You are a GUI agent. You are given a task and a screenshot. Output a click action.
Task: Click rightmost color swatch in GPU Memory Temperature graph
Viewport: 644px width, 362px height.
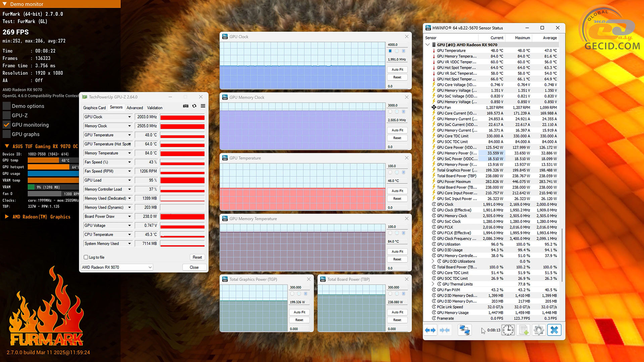(x=404, y=233)
